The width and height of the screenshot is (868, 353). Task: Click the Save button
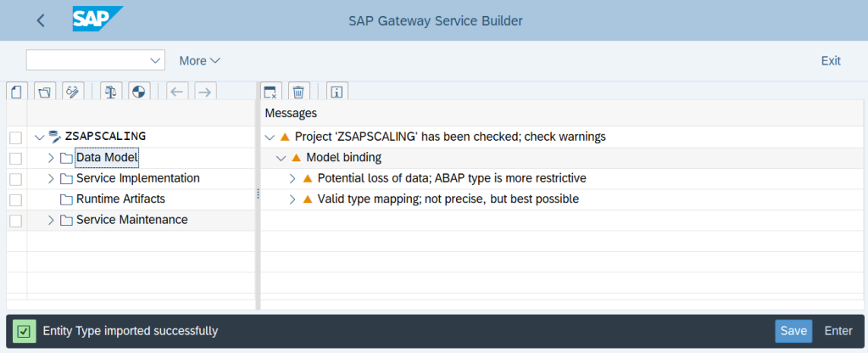(793, 332)
